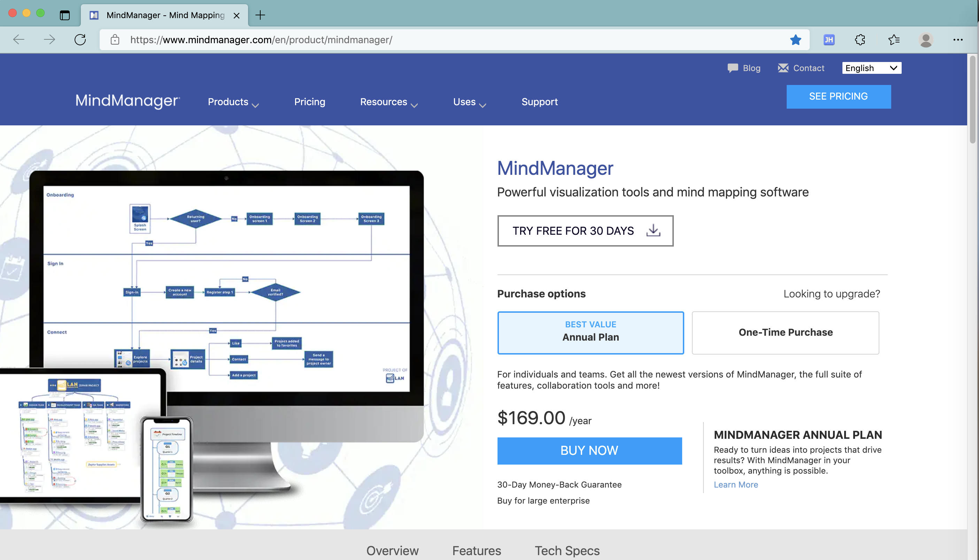Open the favorites list icon
The width and height of the screenshot is (979, 560).
894,40
